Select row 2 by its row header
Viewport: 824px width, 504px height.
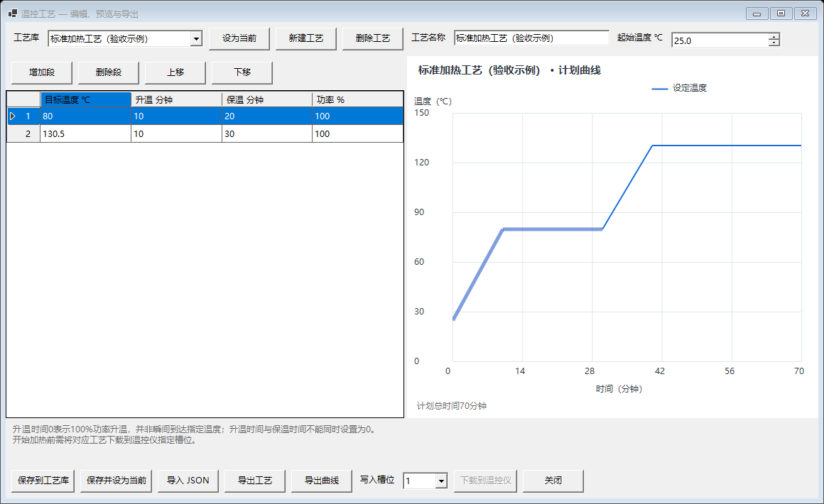click(x=23, y=134)
